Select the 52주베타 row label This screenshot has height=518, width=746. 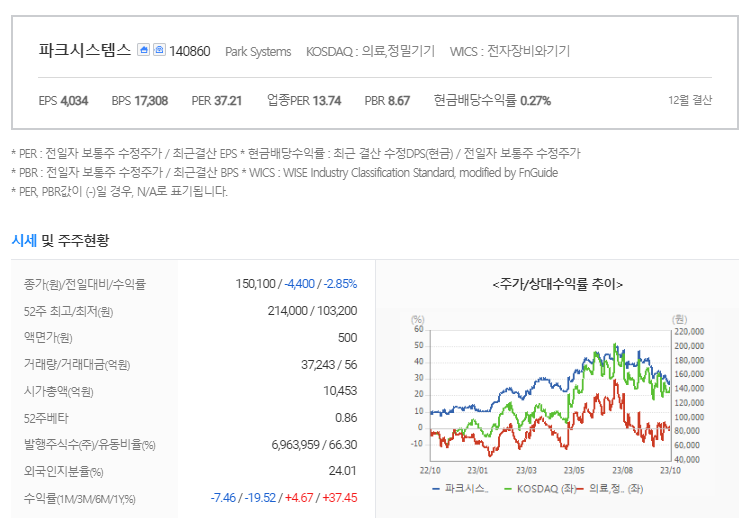(46, 419)
